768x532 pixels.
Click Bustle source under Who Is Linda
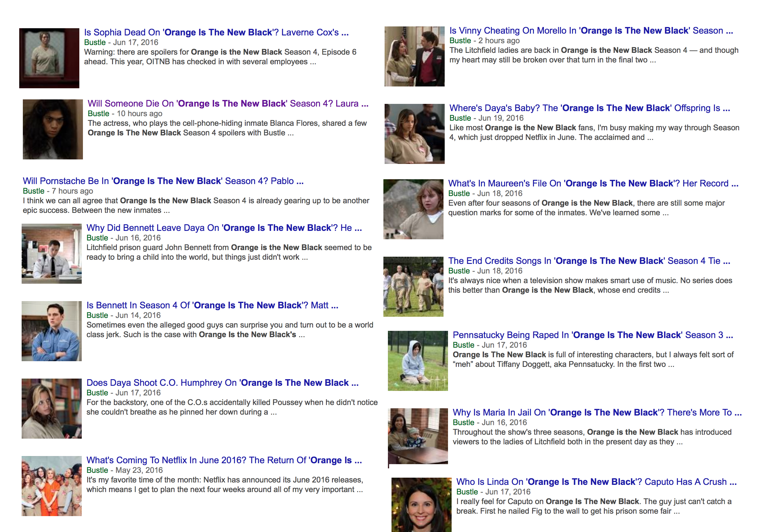click(x=467, y=492)
